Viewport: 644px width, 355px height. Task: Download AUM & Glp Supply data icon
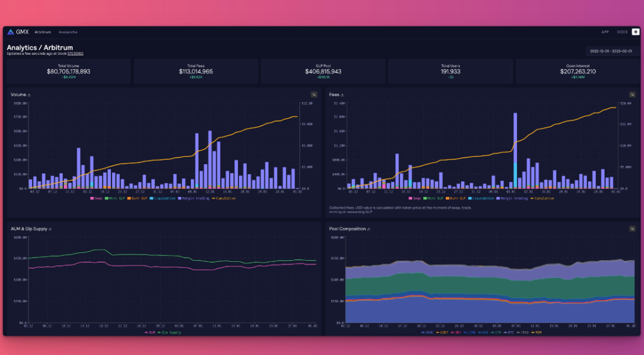click(50, 229)
